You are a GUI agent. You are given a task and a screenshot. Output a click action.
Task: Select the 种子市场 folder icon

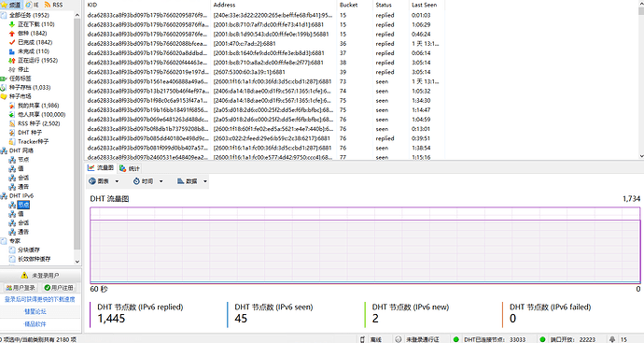click(x=4, y=96)
